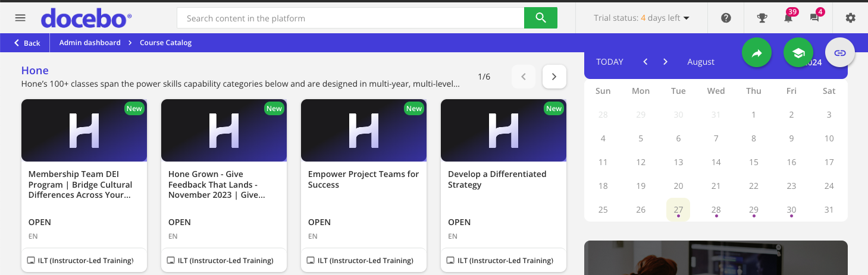Select August 30 in the calendar
868x275 pixels.
coord(791,210)
